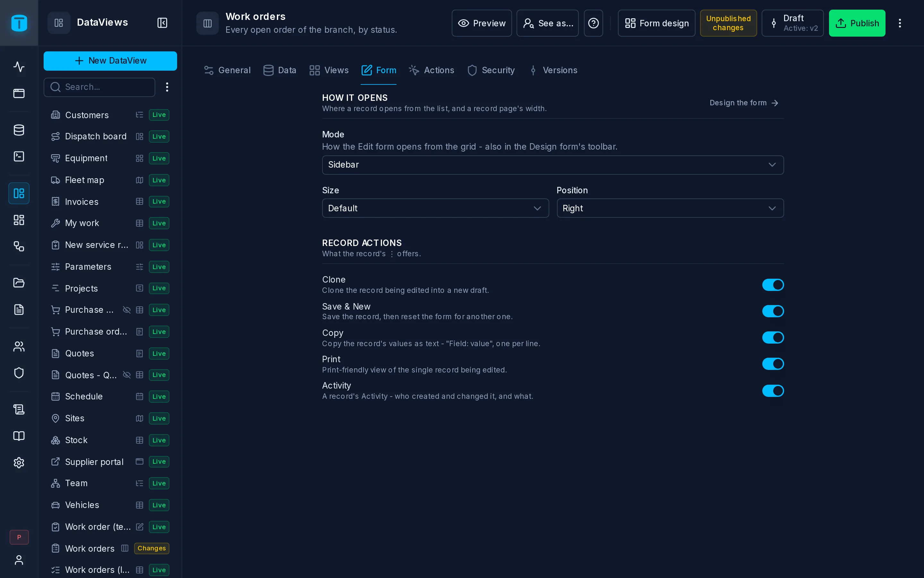924x578 pixels.
Task: Switch to the Views tab
Action: click(x=329, y=70)
